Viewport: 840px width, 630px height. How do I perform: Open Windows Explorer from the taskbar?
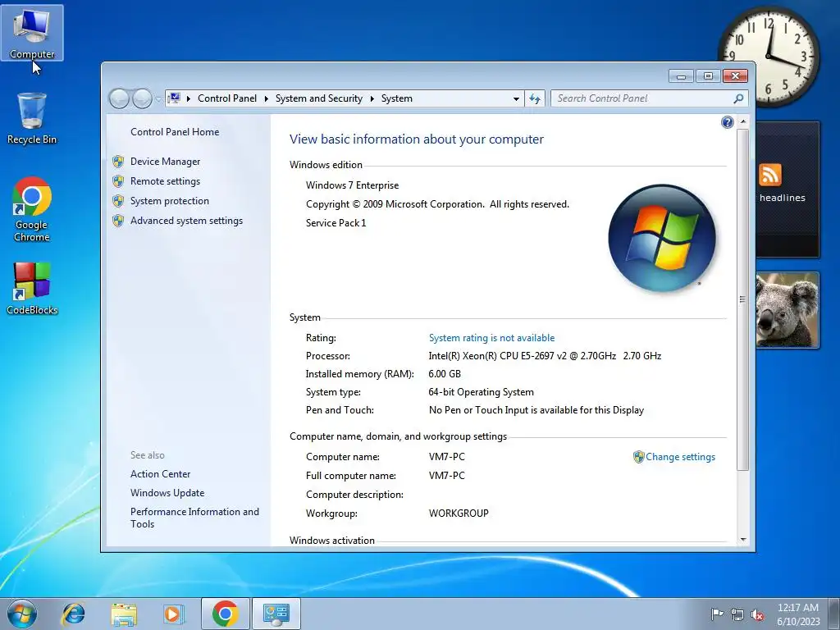pos(124,614)
